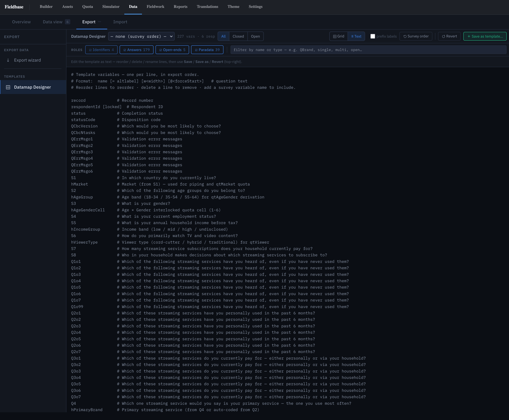Select the Export tab
This screenshot has width=509, height=420.
pyautogui.click(x=92, y=22)
